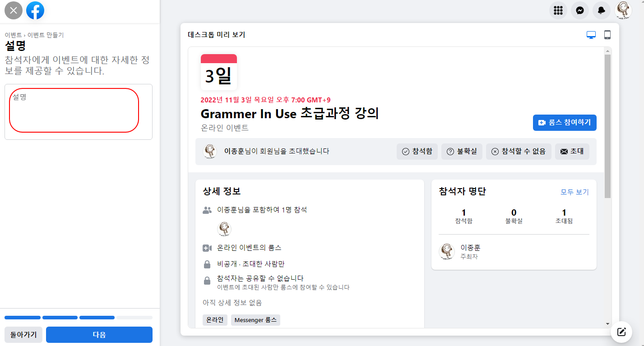Go back with the 돌아가기 button
The width and height of the screenshot is (644, 346).
pos(23,335)
